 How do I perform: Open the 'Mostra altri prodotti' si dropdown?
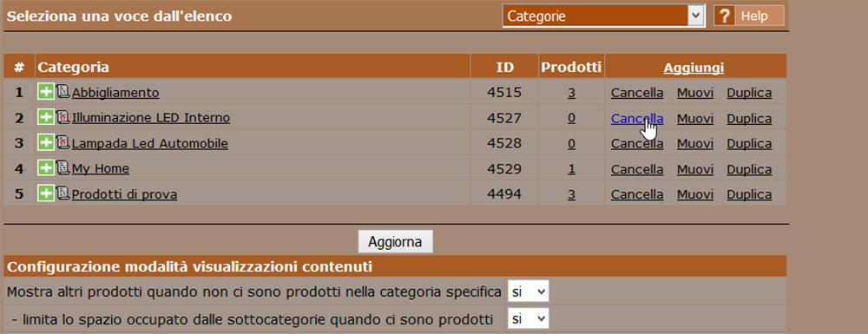[528, 291]
